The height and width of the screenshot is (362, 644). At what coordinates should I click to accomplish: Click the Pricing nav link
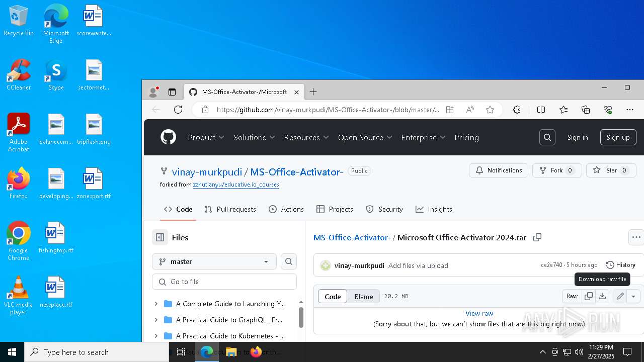[x=466, y=137]
